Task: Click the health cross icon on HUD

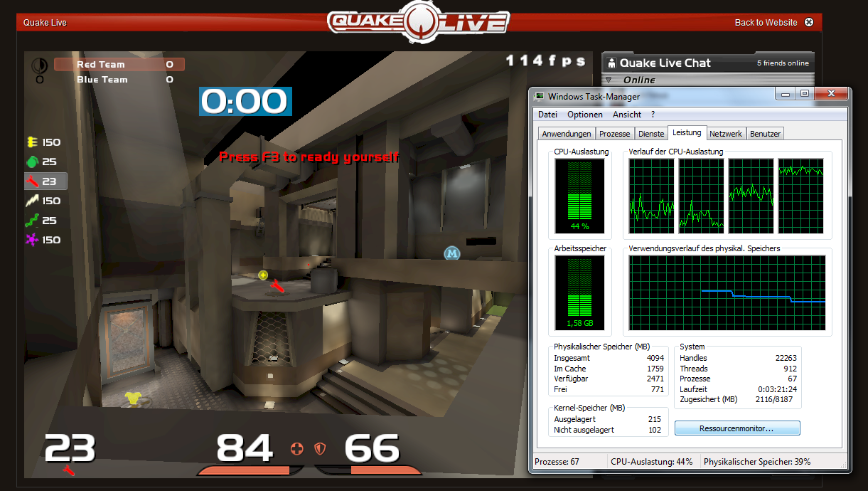Action: point(297,448)
